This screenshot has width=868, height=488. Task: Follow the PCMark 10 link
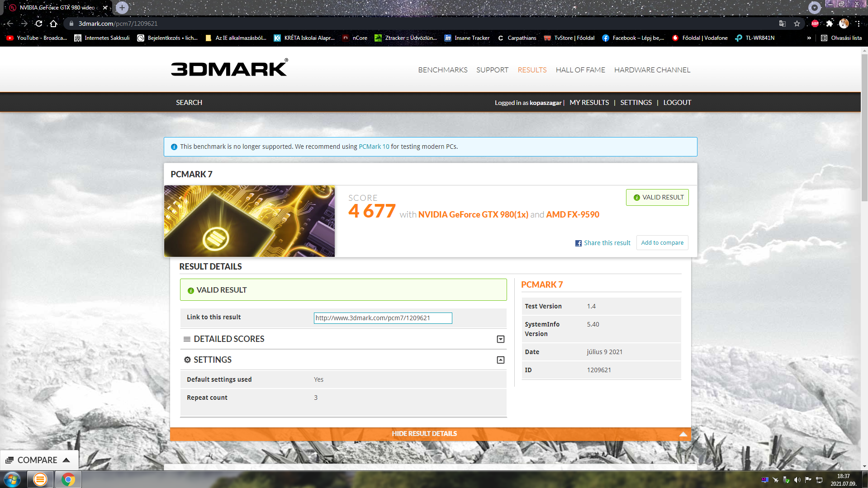pyautogui.click(x=374, y=147)
